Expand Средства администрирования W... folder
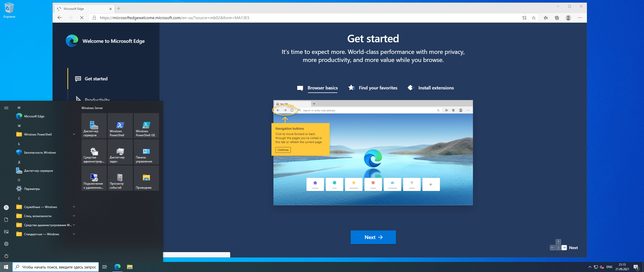 point(45,225)
